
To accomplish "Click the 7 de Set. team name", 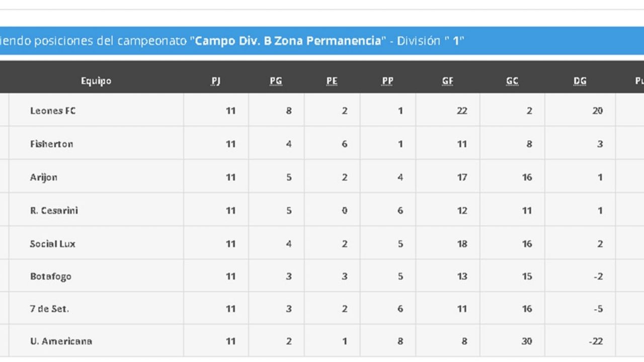I will pyautogui.click(x=49, y=309).
